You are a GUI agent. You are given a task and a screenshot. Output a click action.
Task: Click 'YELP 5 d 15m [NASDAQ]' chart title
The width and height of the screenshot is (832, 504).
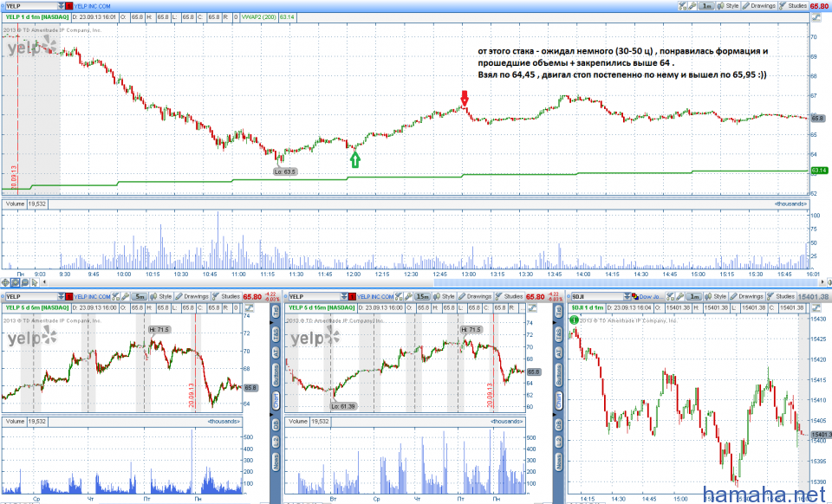(320, 308)
